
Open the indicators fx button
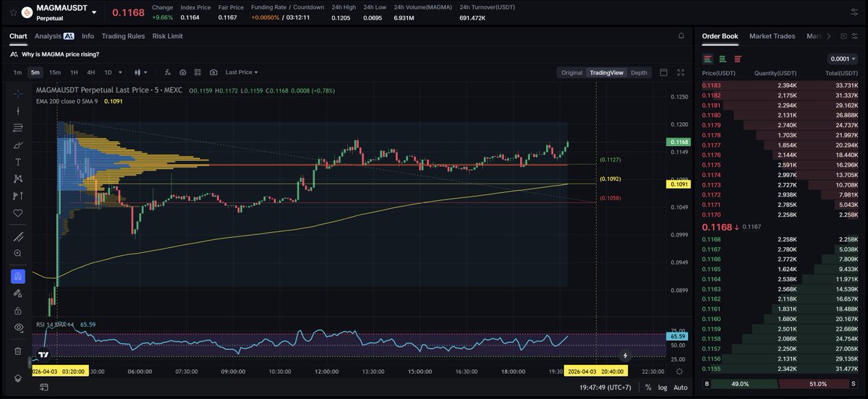coord(167,72)
